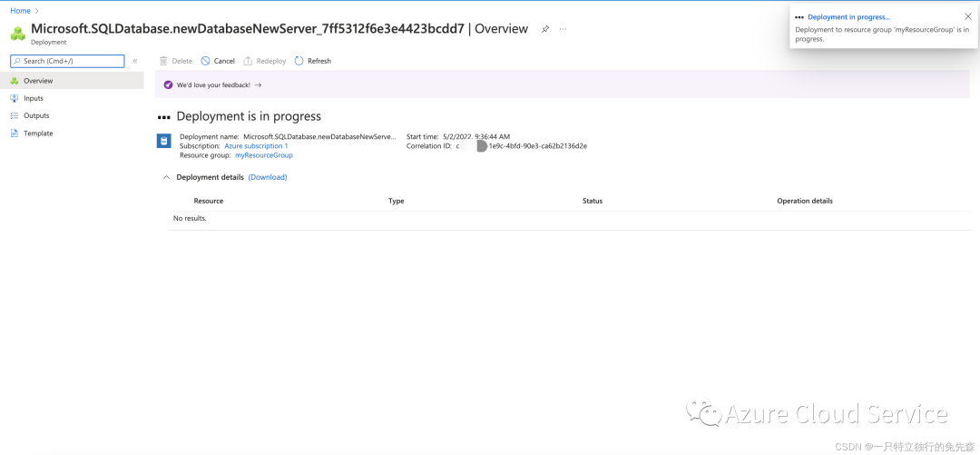
Task: Click the Deployment name value text
Action: click(319, 136)
